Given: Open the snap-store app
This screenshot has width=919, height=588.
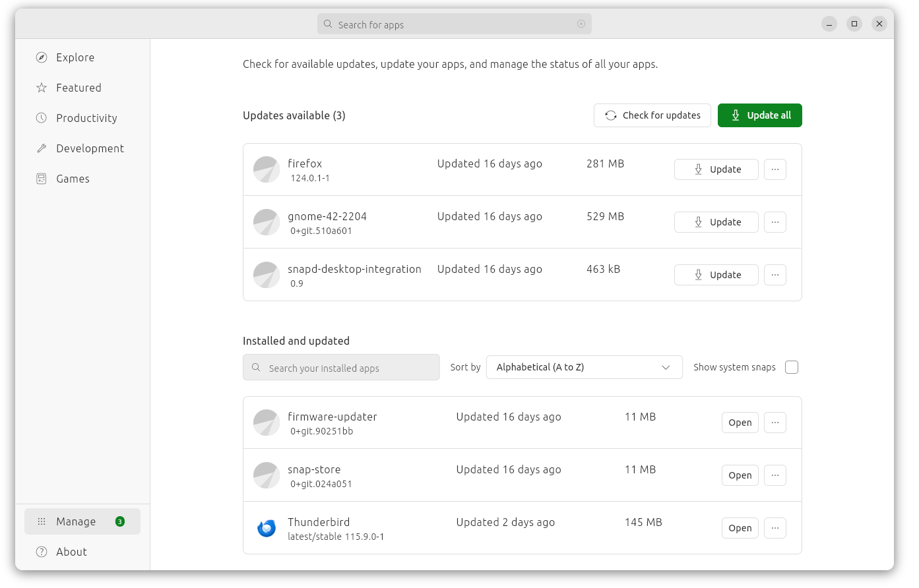Looking at the screenshot, I should (740, 475).
